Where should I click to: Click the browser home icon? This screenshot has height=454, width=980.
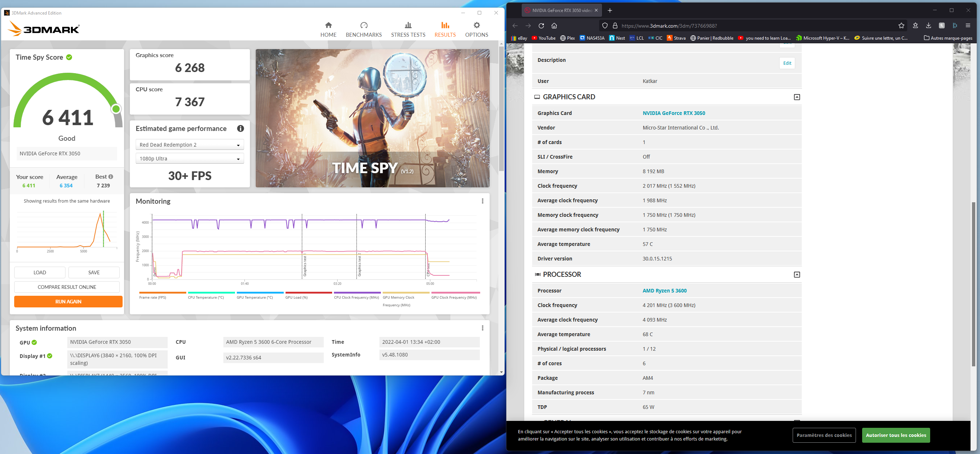click(554, 25)
